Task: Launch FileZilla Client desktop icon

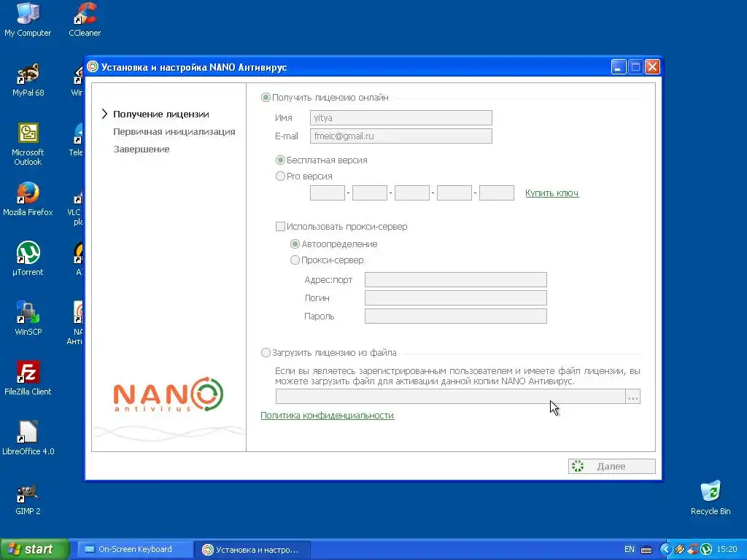Action: click(x=28, y=378)
